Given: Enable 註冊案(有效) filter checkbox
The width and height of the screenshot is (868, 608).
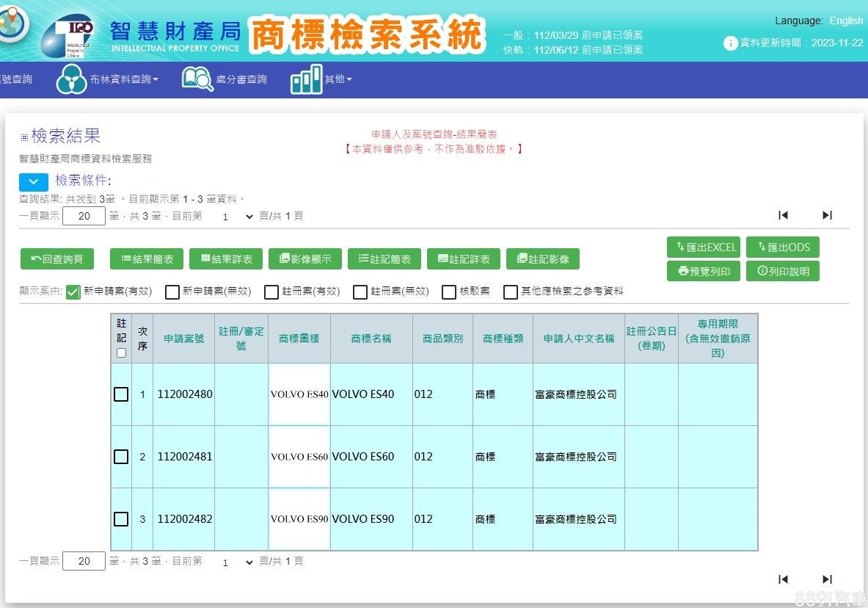Looking at the screenshot, I should point(271,292).
